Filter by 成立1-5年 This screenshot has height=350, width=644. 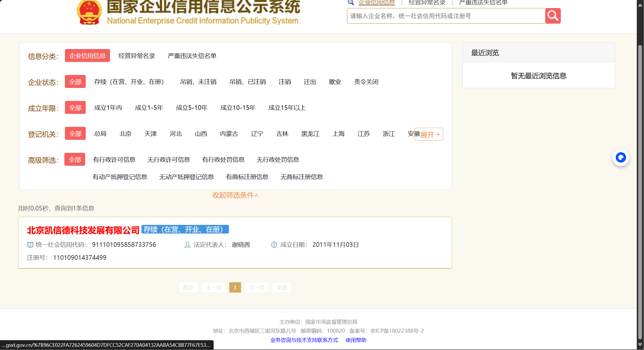click(149, 108)
